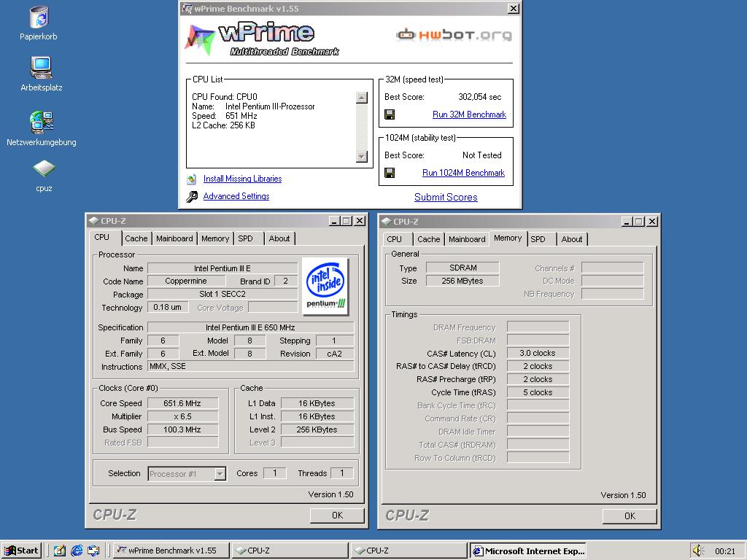This screenshot has width=747, height=560.
Task: Click the memory Size 256 MBytes field
Action: 462,281
